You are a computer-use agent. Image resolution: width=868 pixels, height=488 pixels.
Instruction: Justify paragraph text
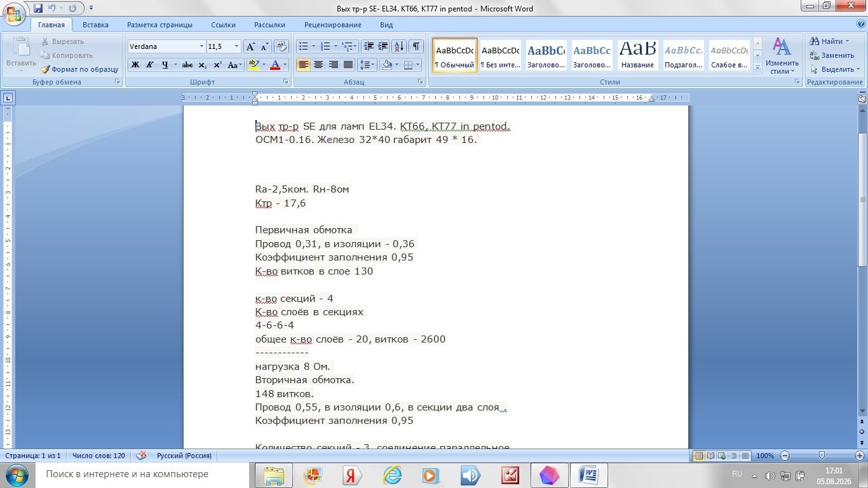[348, 65]
